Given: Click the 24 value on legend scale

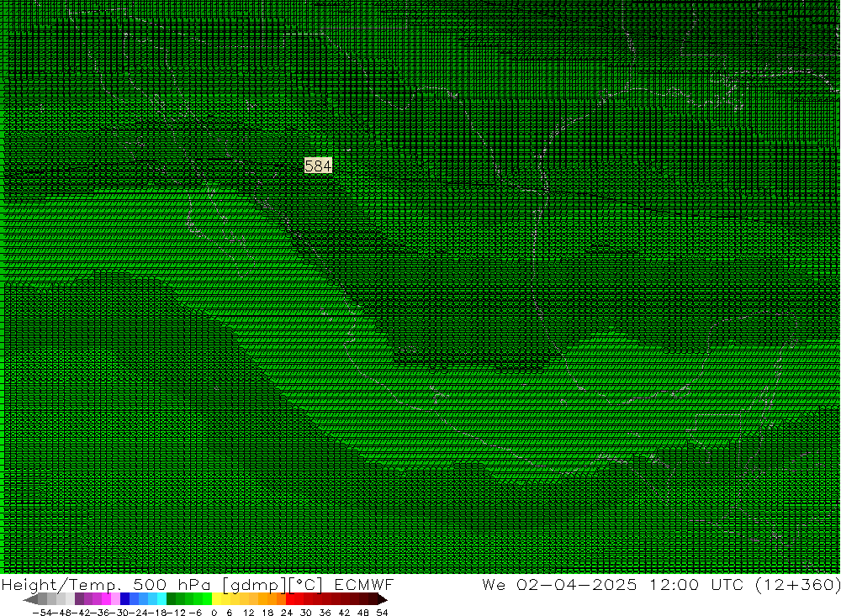Looking at the screenshot, I should coord(287,613).
